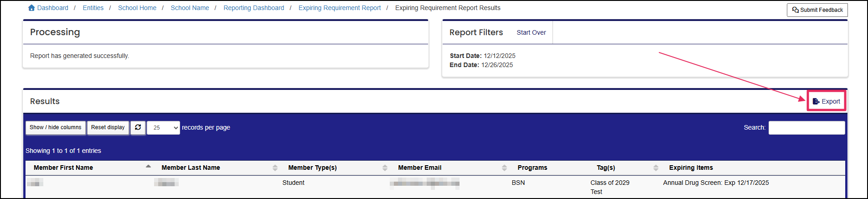Viewport: 868px width, 199px height.
Task: Click Reset display button
Action: 108,127
